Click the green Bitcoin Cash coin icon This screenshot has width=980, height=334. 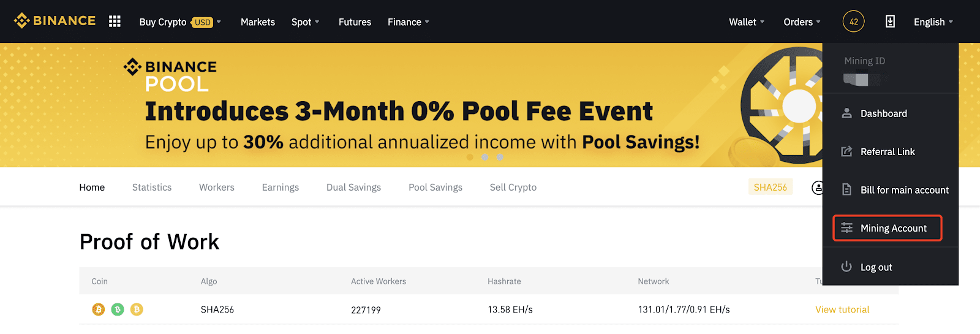[x=118, y=309]
